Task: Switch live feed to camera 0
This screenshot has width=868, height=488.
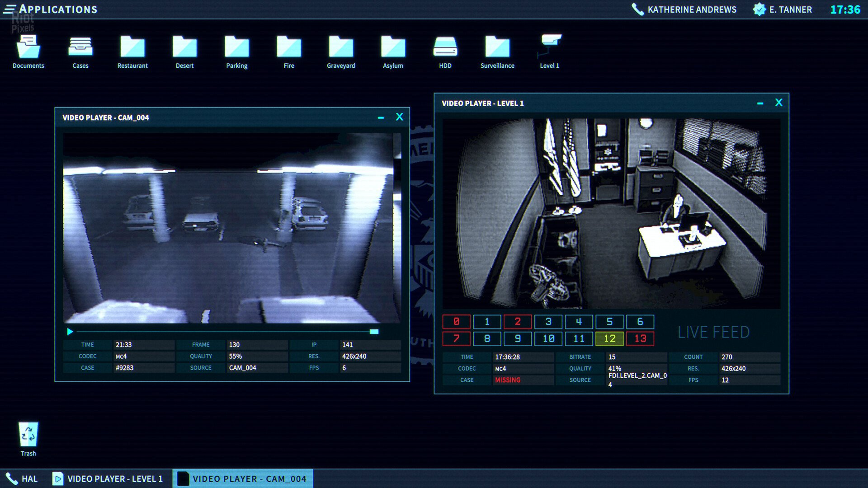Action: pyautogui.click(x=456, y=321)
